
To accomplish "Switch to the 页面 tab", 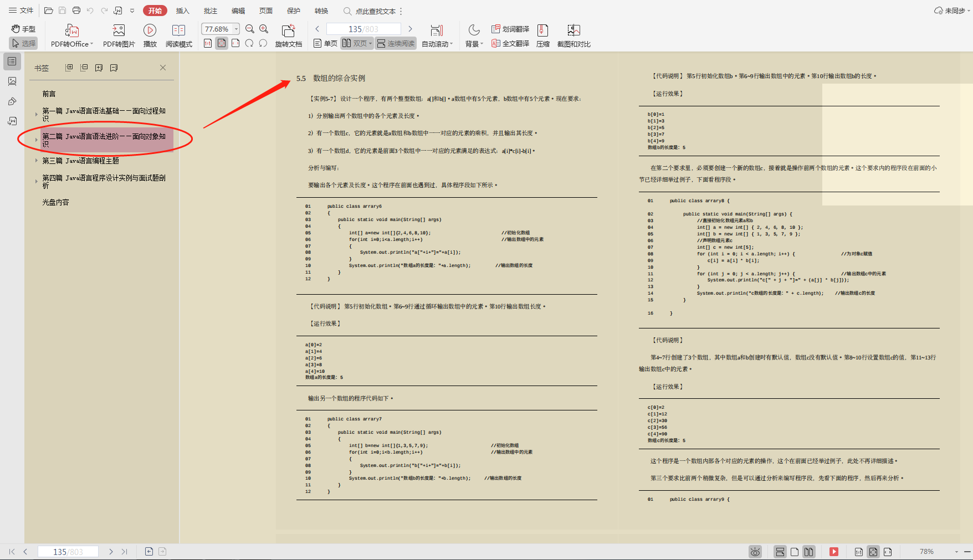I will click(266, 11).
